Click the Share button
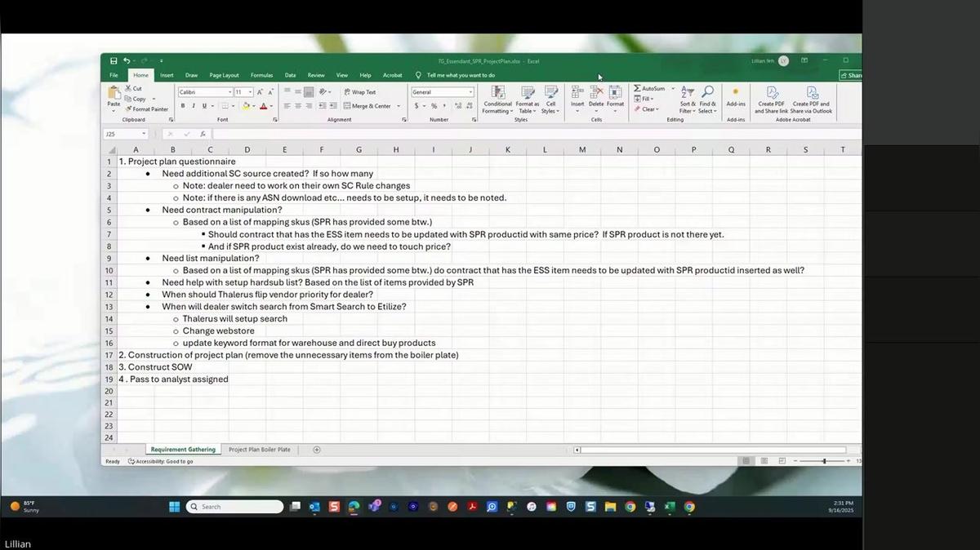Image resolution: width=980 pixels, height=550 pixels. tap(852, 75)
